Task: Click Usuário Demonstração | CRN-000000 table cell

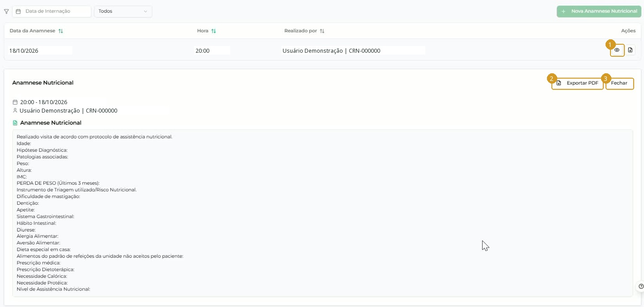Action: [x=331, y=51]
